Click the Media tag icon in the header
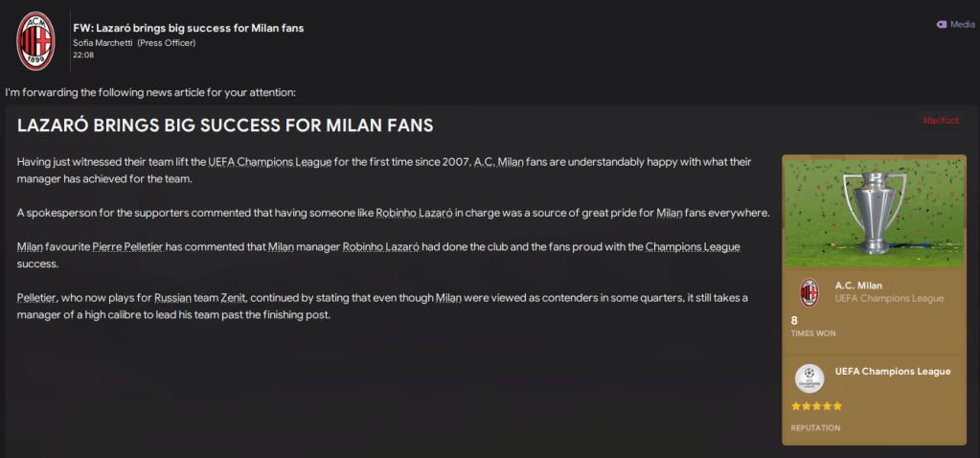The width and height of the screenshot is (980, 458). [x=942, y=25]
